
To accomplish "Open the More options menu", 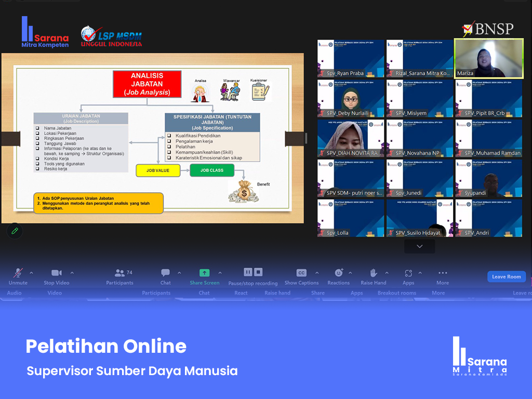I will coord(443,273).
